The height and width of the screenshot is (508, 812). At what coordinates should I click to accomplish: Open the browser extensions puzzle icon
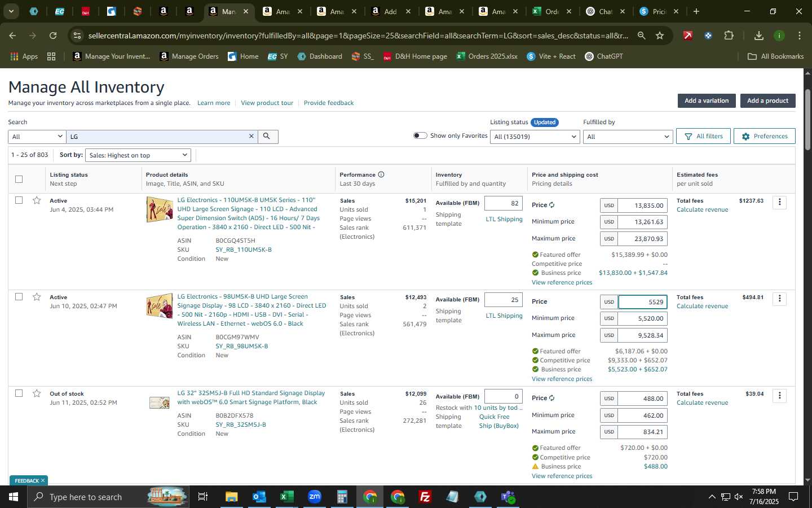(x=729, y=36)
